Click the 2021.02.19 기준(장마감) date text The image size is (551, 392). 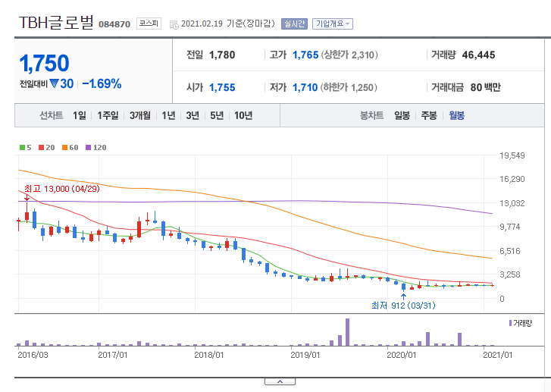coord(227,24)
